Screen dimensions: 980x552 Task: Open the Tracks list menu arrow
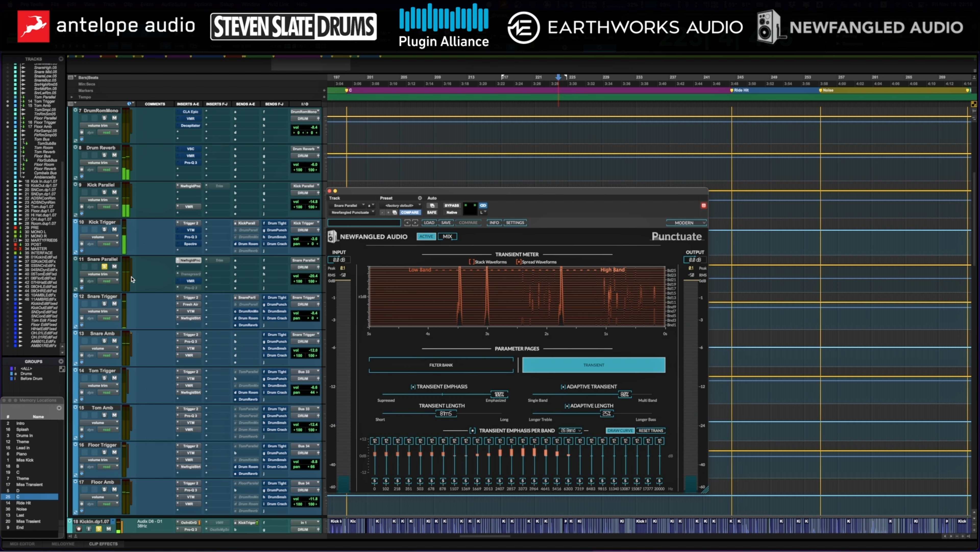click(61, 59)
